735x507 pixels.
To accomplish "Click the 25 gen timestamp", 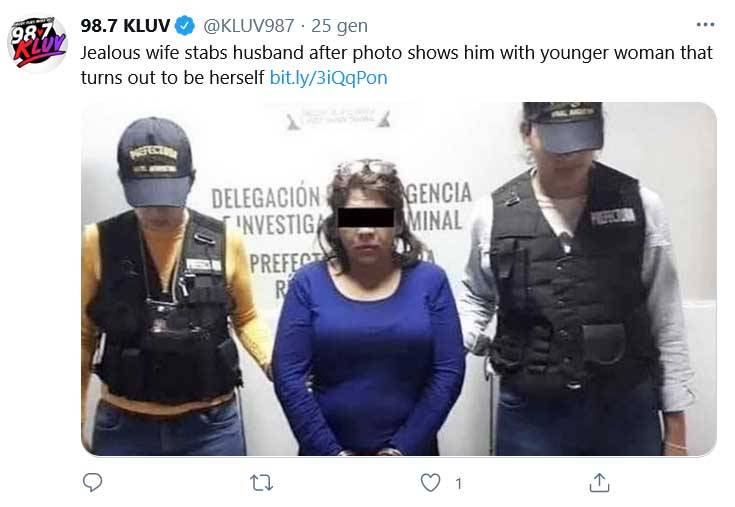I will tap(339, 26).
